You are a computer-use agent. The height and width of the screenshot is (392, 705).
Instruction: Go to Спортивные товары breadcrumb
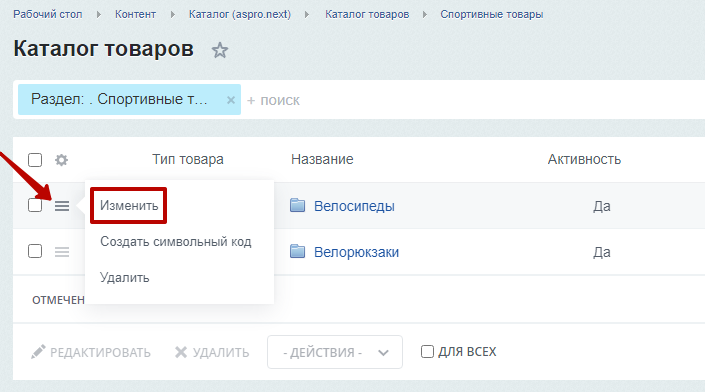coord(492,14)
